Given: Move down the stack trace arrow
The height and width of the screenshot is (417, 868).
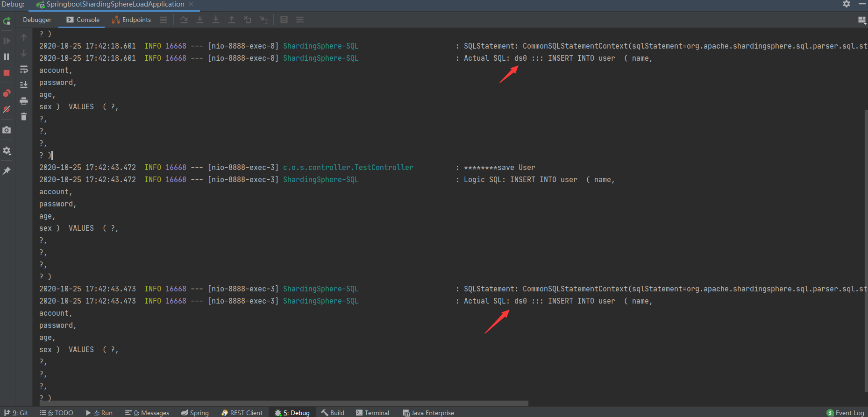Looking at the screenshot, I should (24, 53).
